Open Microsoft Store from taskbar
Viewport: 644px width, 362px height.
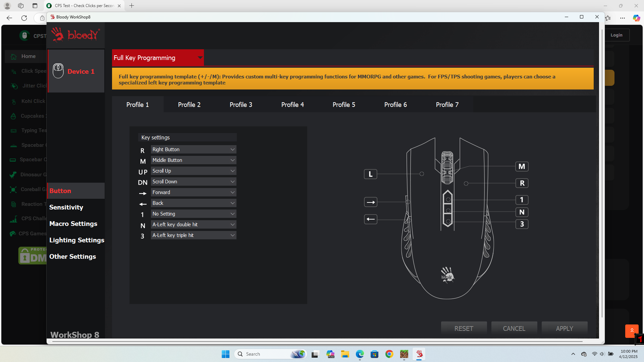(374, 354)
